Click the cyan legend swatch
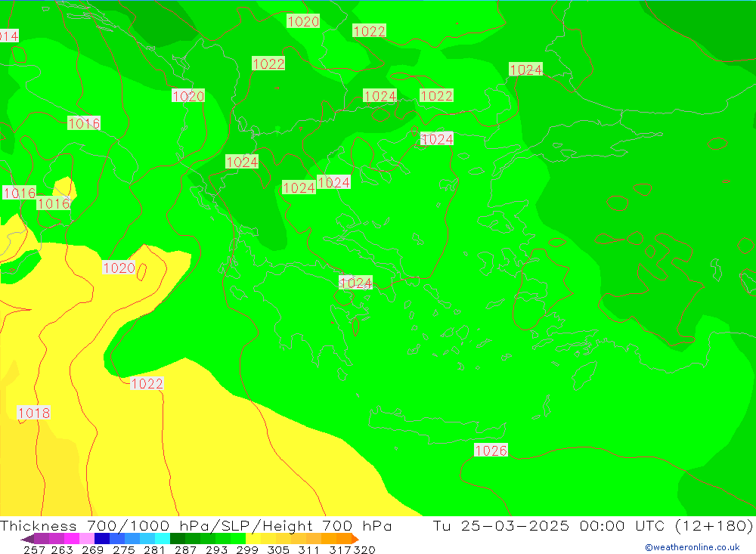This screenshot has width=756, height=554. (x=163, y=539)
